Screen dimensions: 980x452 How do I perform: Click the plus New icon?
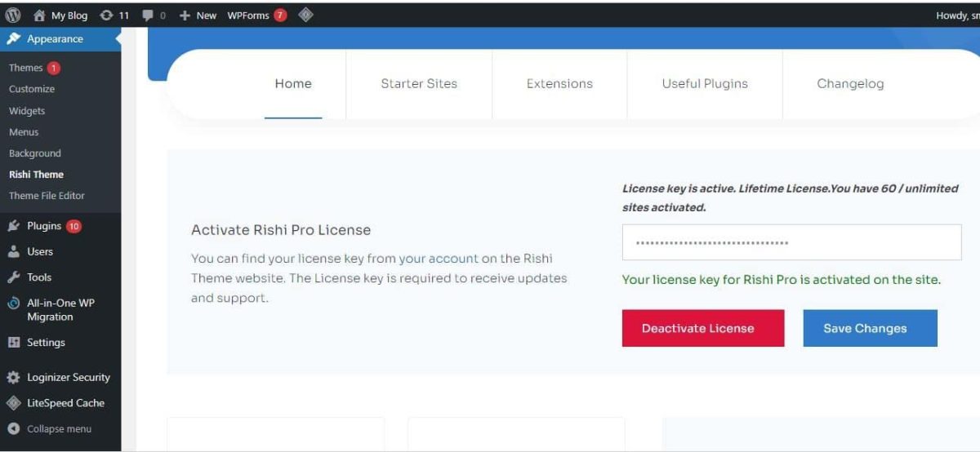coord(185,15)
